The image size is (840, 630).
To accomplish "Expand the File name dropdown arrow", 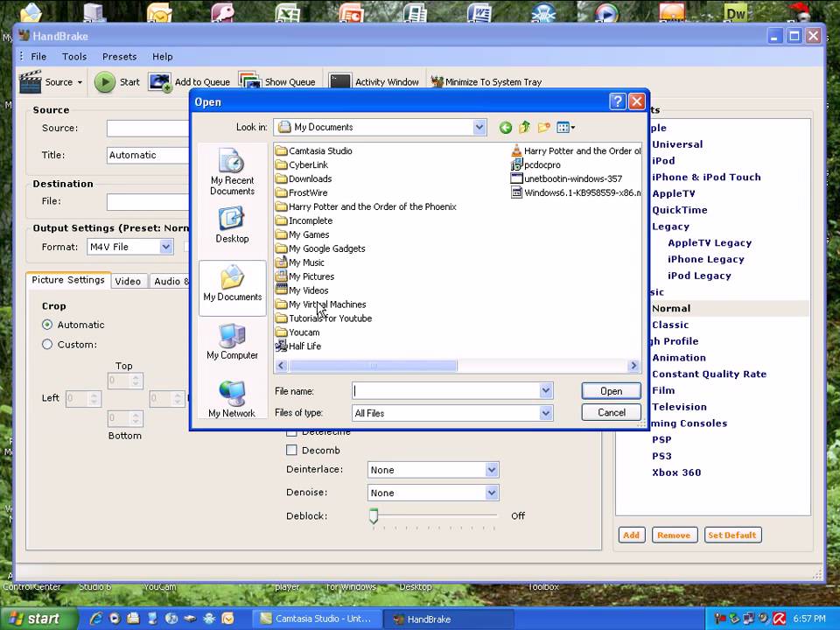I will (x=546, y=391).
